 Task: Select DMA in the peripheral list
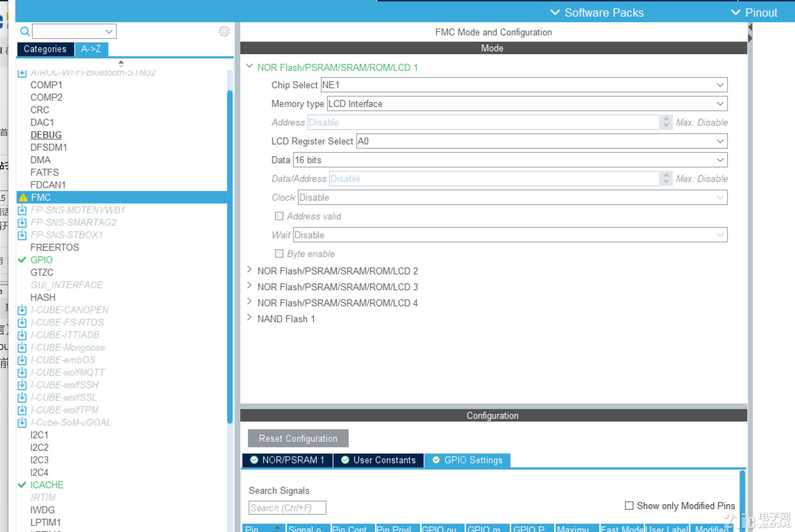pyautogui.click(x=41, y=160)
